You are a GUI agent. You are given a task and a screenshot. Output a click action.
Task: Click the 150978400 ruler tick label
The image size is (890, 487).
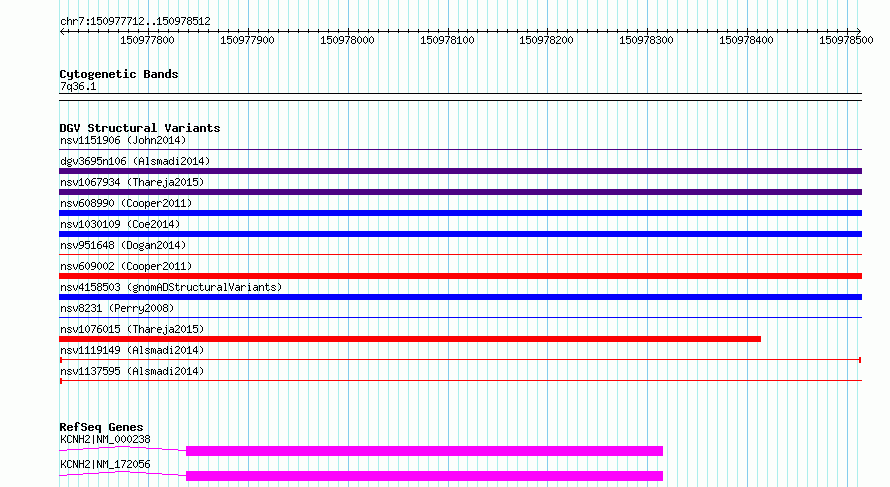click(746, 40)
